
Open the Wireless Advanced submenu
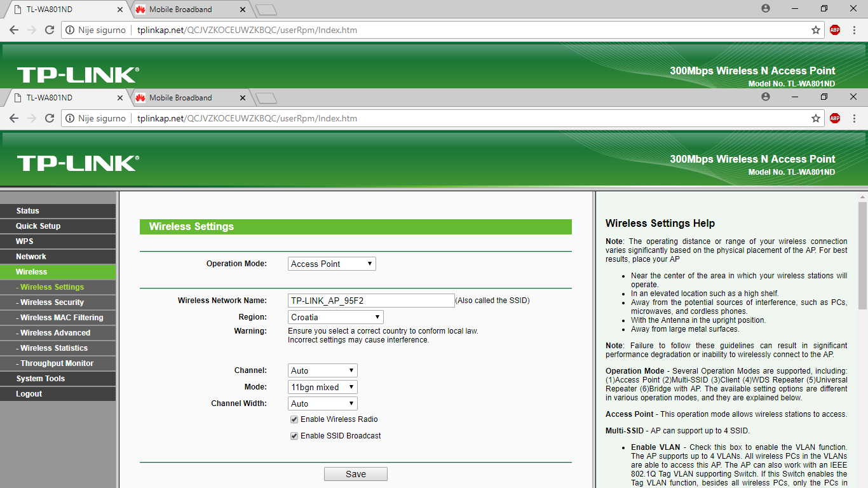point(58,333)
